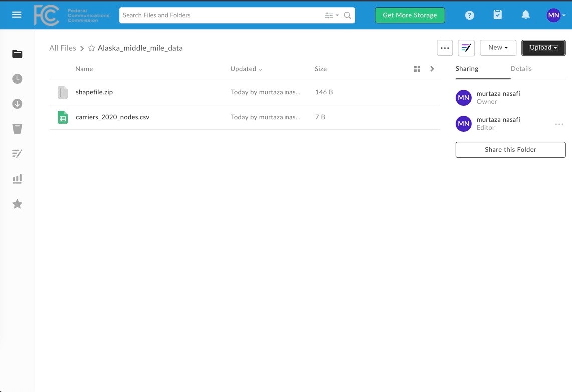Click the Search Files and Folders field
This screenshot has width=572, height=392.
[220, 15]
